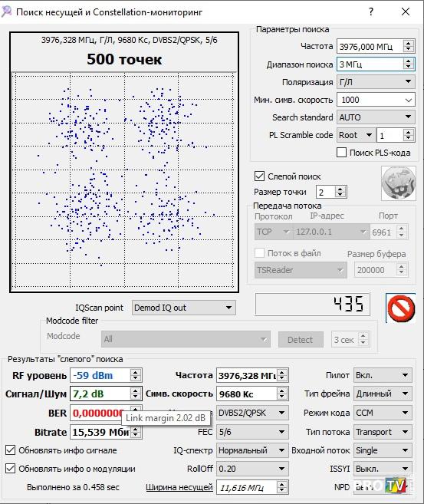
Task: Enable the Поток в файл checkbox
Action: (259, 253)
